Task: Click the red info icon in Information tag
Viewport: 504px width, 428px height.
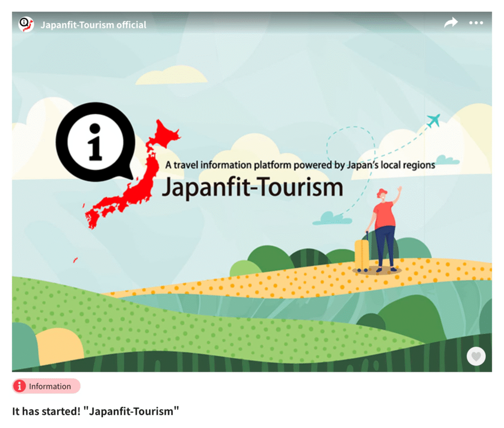Action: point(20,387)
